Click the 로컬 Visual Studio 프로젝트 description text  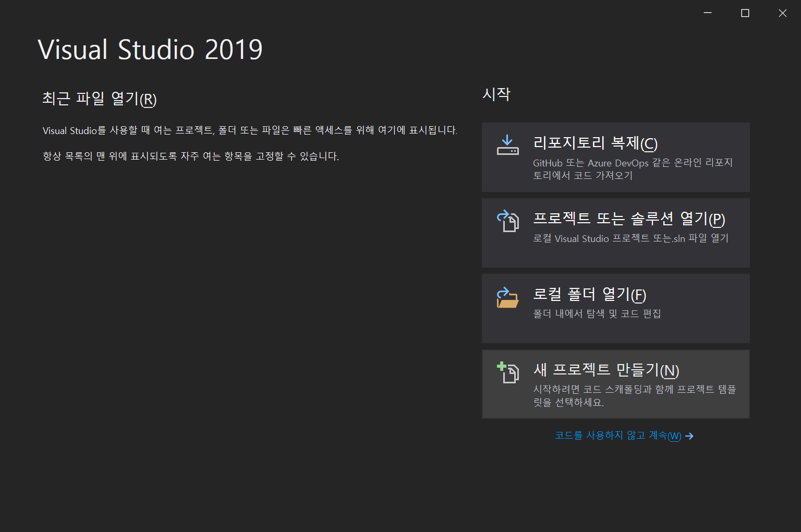coord(630,238)
